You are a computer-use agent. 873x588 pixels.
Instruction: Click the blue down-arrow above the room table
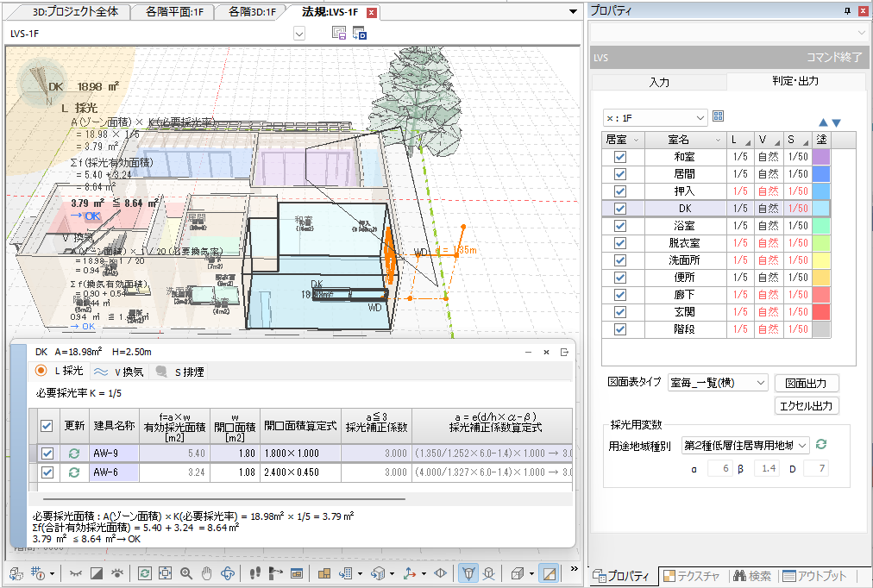point(836,122)
